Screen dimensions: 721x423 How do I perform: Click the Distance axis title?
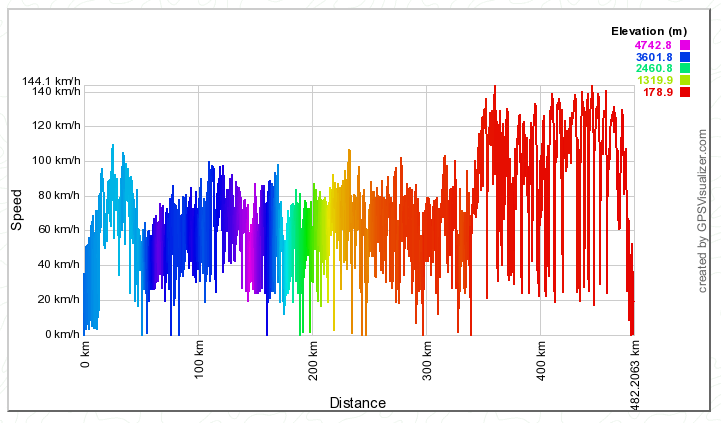coord(357,403)
